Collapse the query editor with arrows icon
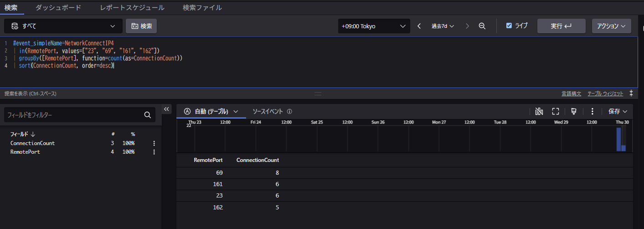 (631, 94)
